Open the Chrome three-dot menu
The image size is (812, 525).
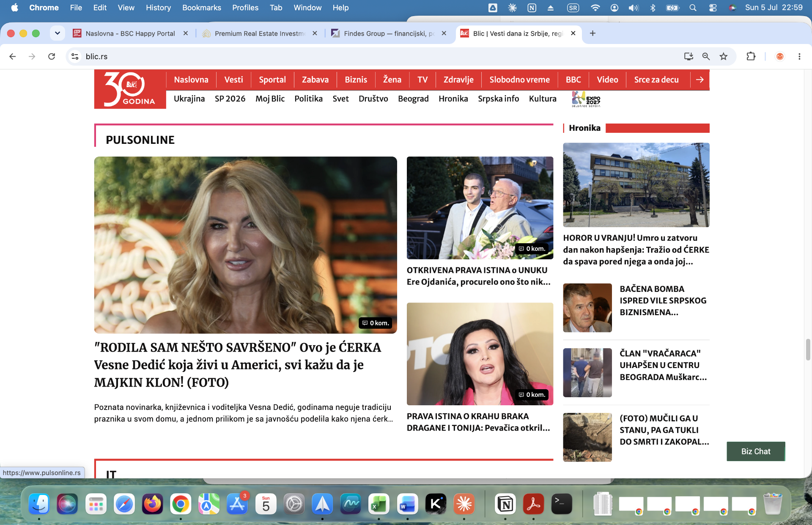click(799, 56)
